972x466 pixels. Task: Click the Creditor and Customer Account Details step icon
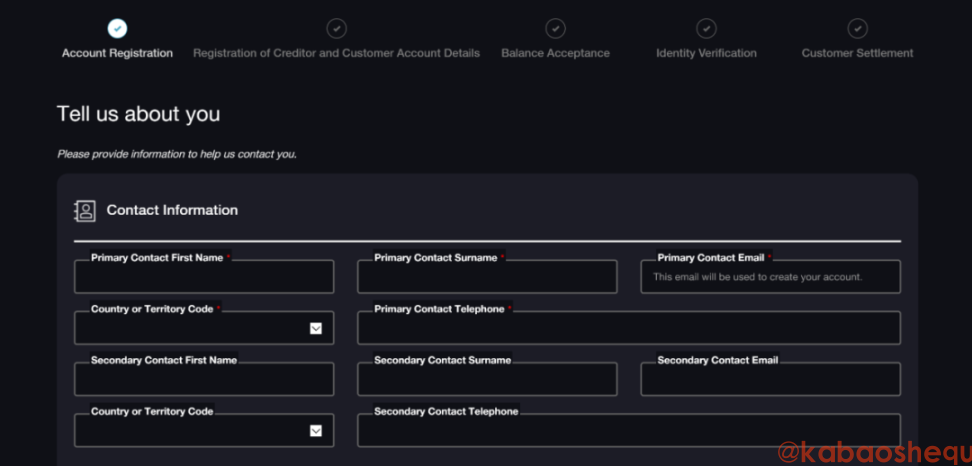pos(337,29)
